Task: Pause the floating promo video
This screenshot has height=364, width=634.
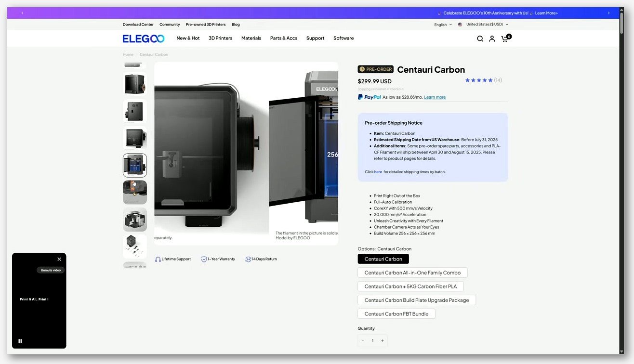Action: (20, 341)
